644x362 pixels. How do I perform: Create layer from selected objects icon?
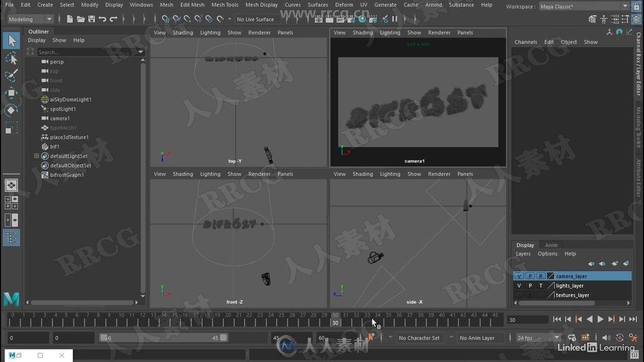point(626,263)
